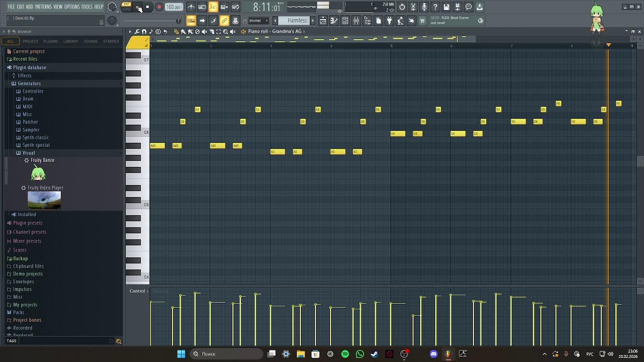The height and width of the screenshot is (362, 644).
Task: Enable wait for input to start playing
Action: pos(202,7)
